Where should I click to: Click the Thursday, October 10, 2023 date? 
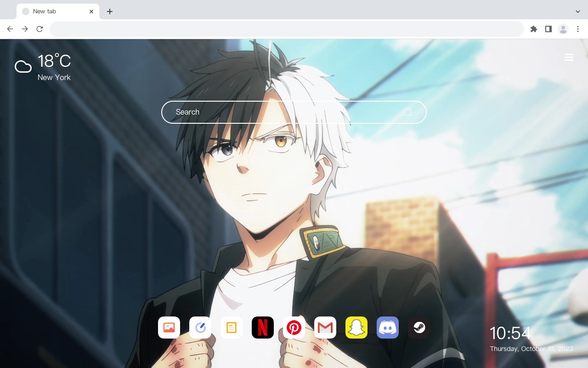[531, 349]
